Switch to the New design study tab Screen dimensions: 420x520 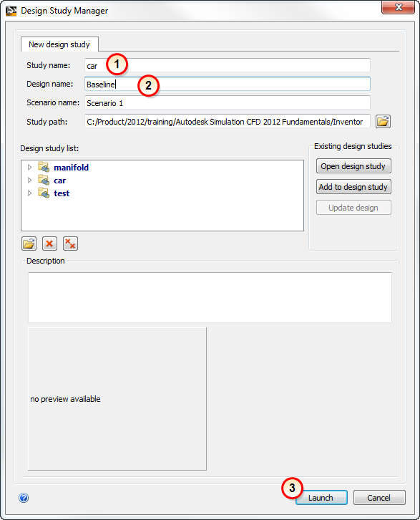click(59, 44)
